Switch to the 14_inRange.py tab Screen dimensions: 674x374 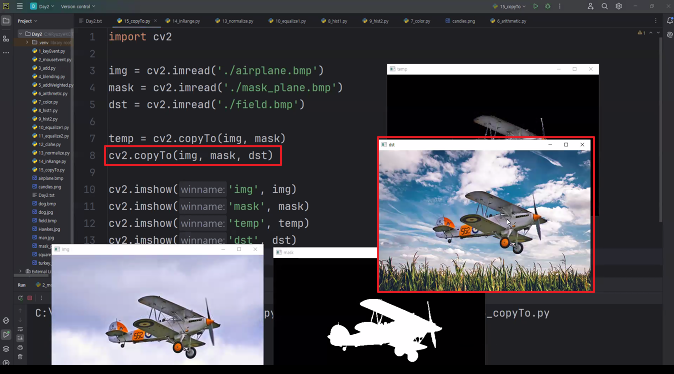[183, 21]
